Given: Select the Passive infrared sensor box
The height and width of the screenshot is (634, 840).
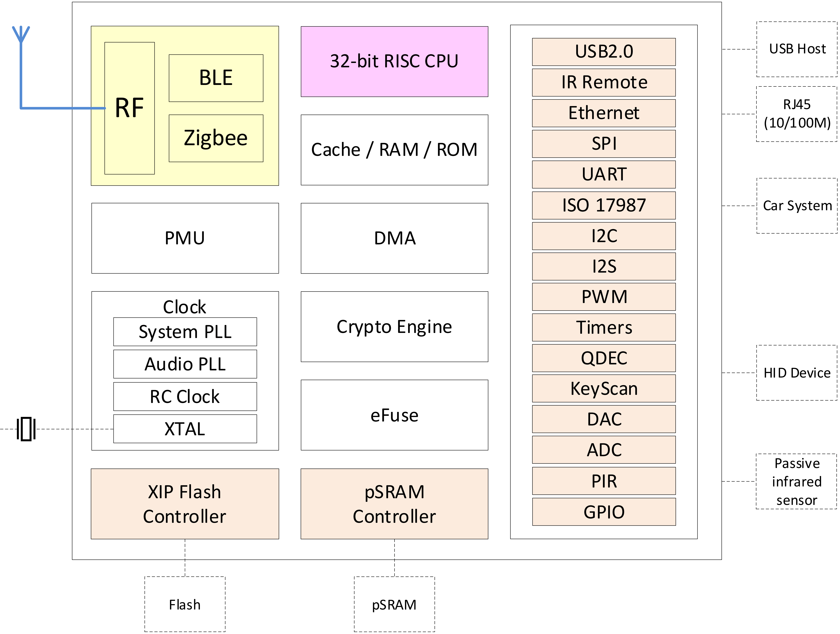Looking at the screenshot, I should 796,481.
